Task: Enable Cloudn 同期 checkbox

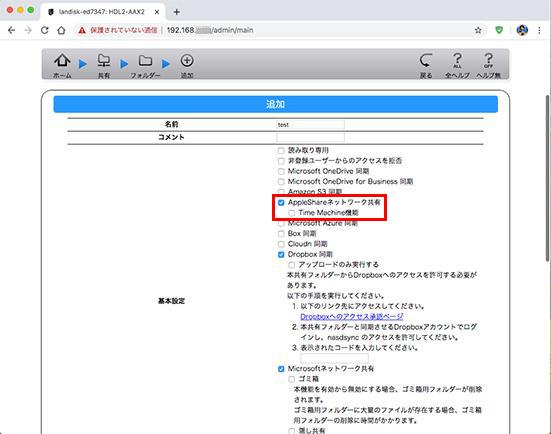Action: (x=281, y=244)
